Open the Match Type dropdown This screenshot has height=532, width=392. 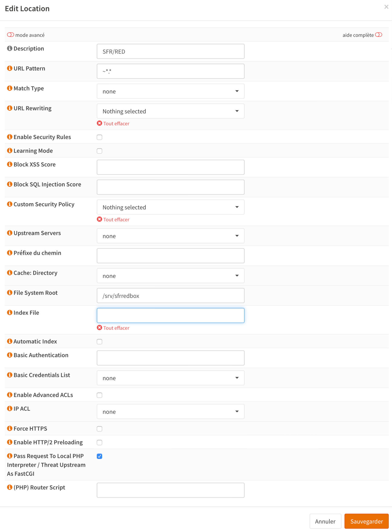point(170,91)
